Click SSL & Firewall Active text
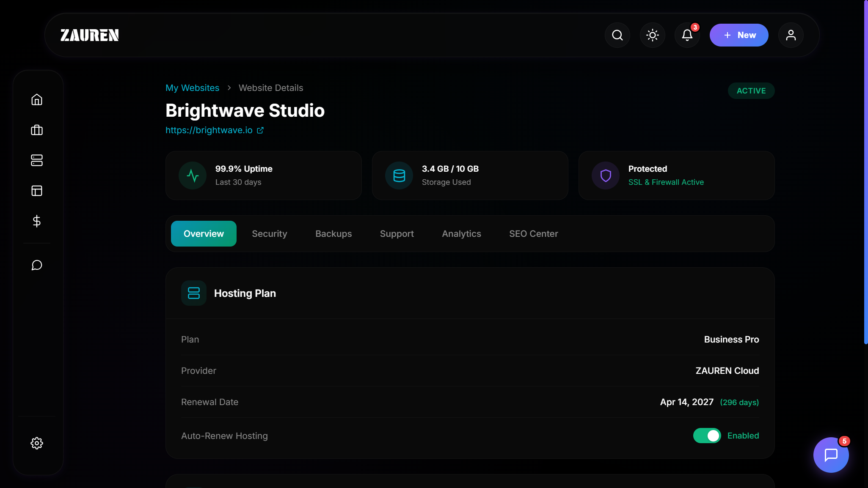Image resolution: width=868 pixels, height=488 pixels. click(666, 182)
